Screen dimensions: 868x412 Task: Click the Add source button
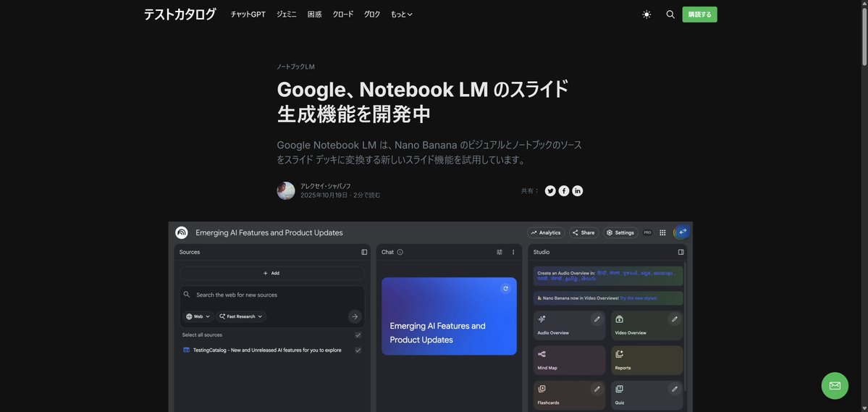271,273
